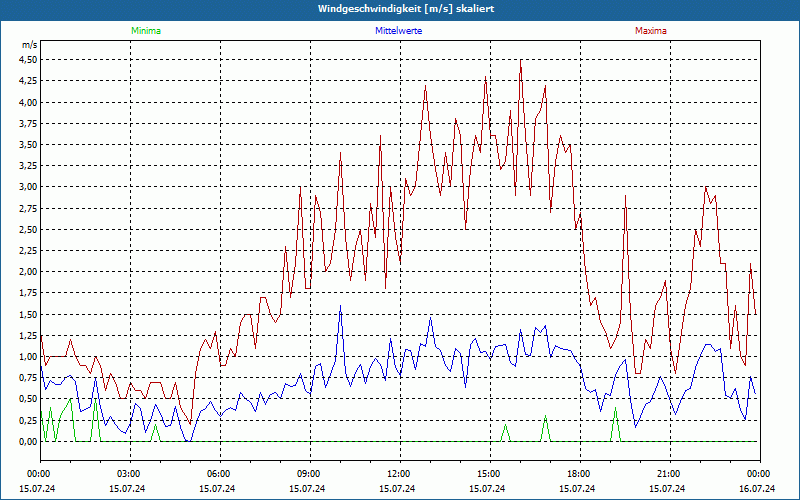This screenshot has width=800, height=500.
Task: Click the 06:00 time axis label
Action: 220,474
